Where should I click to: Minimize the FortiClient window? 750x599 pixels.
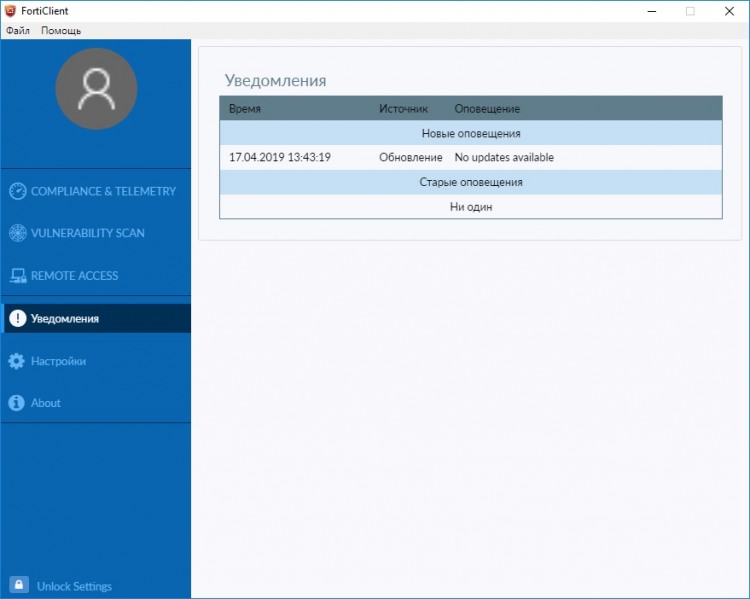pyautogui.click(x=646, y=11)
